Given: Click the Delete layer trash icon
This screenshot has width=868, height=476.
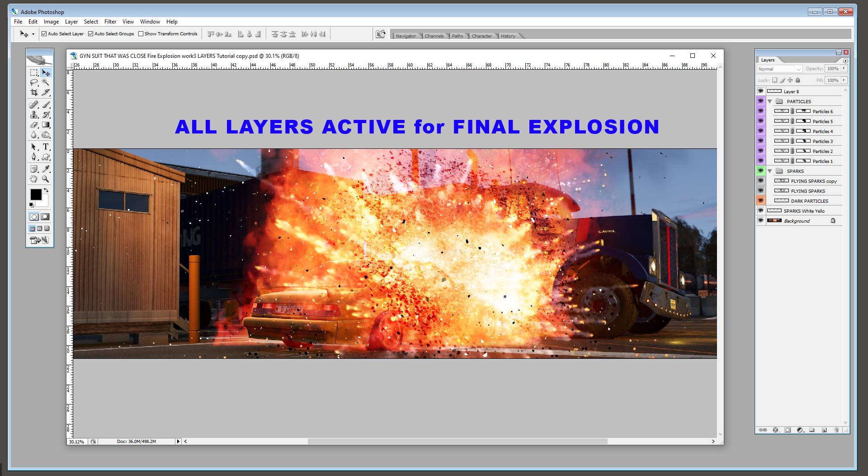Looking at the screenshot, I should pyautogui.click(x=836, y=430).
